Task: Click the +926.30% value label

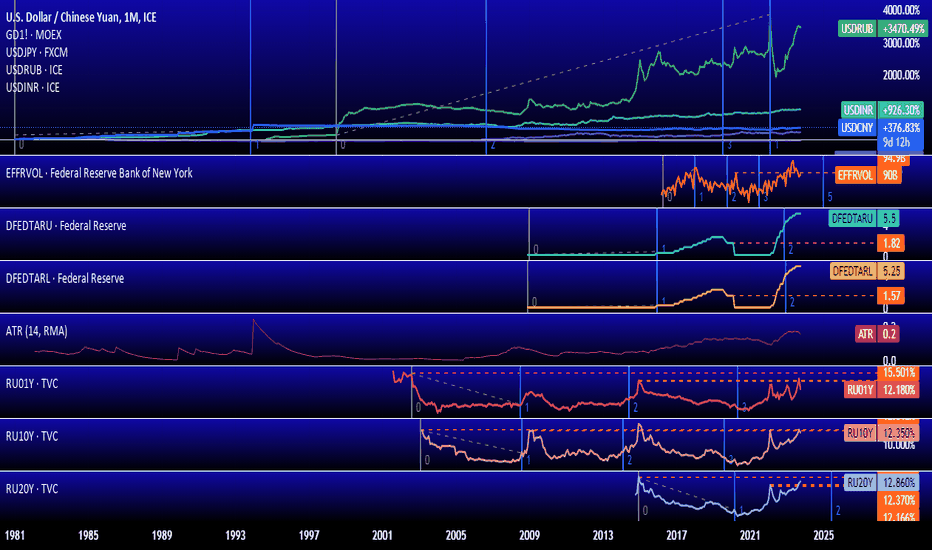Action: click(900, 110)
